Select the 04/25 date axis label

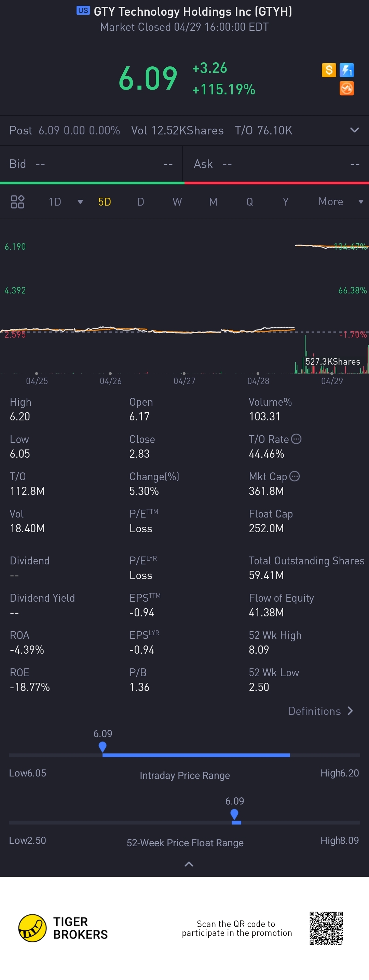click(37, 381)
